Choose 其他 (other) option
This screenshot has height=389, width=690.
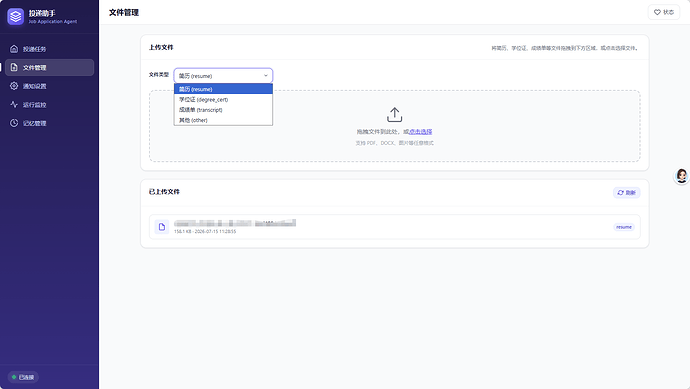223,120
